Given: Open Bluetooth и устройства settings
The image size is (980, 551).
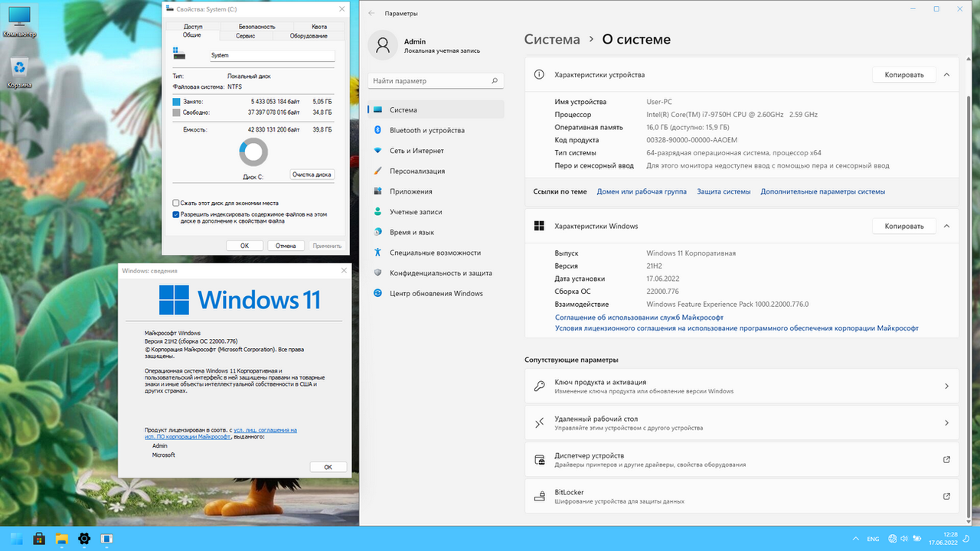Looking at the screenshot, I should 436,130.
